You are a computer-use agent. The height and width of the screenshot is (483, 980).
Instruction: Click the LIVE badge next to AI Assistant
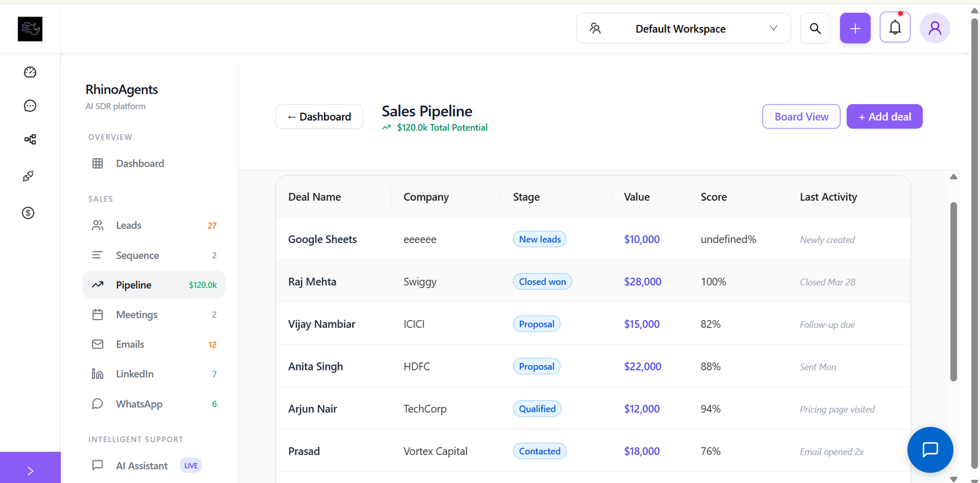(190, 466)
